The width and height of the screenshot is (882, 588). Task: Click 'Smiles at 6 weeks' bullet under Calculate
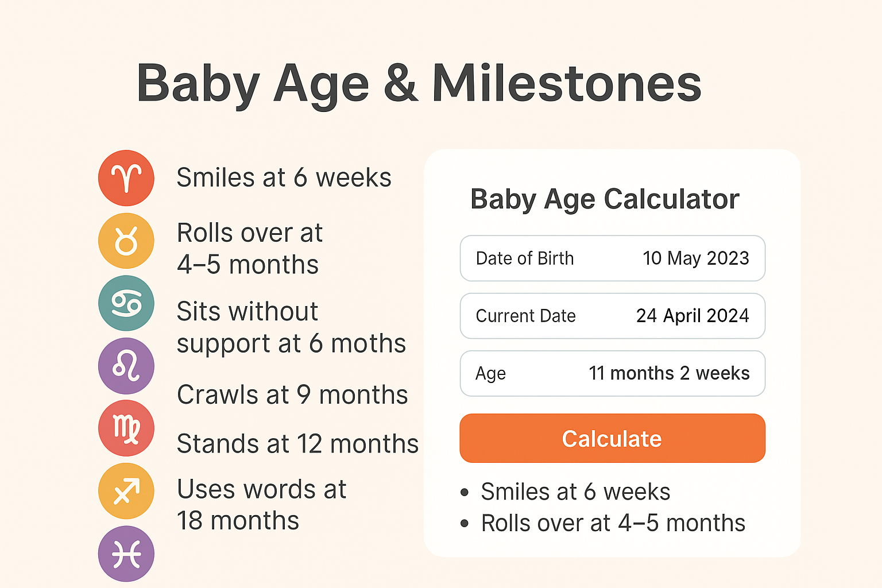point(575,492)
